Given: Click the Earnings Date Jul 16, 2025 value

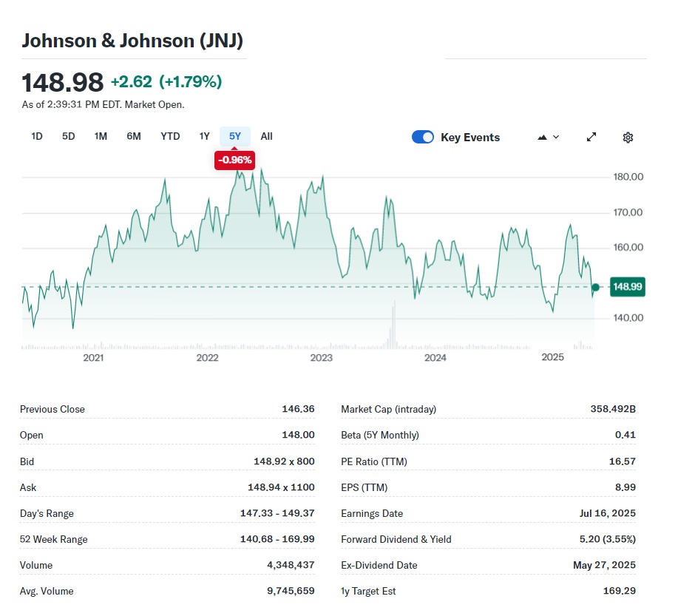Looking at the screenshot, I should tap(608, 513).
